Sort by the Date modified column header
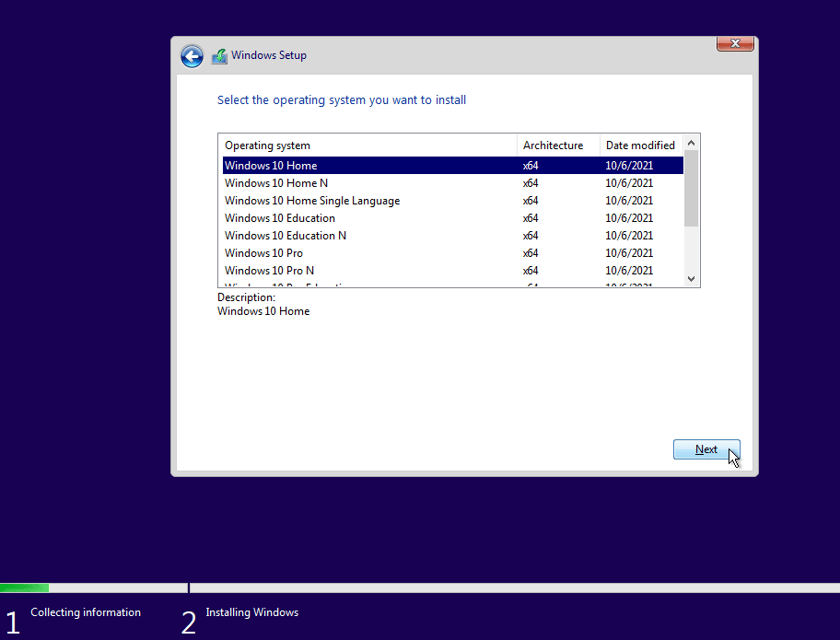840x640 pixels. click(x=641, y=145)
